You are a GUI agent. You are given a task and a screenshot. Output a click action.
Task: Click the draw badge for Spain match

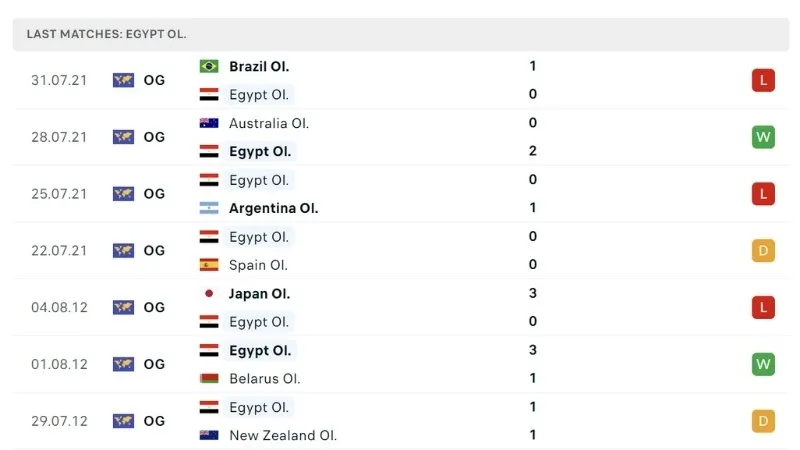(x=763, y=251)
